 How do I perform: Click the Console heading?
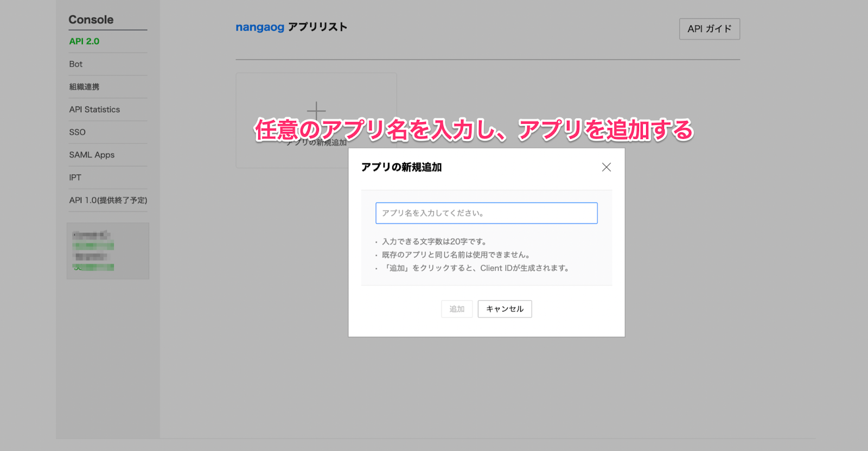point(91,20)
